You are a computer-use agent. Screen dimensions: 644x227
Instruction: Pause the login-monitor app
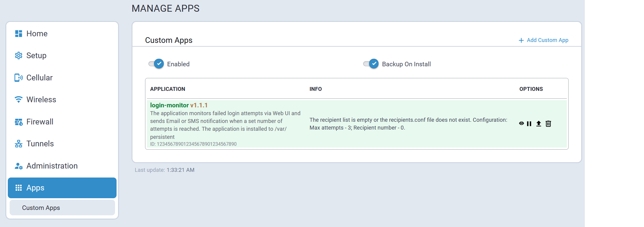529,124
